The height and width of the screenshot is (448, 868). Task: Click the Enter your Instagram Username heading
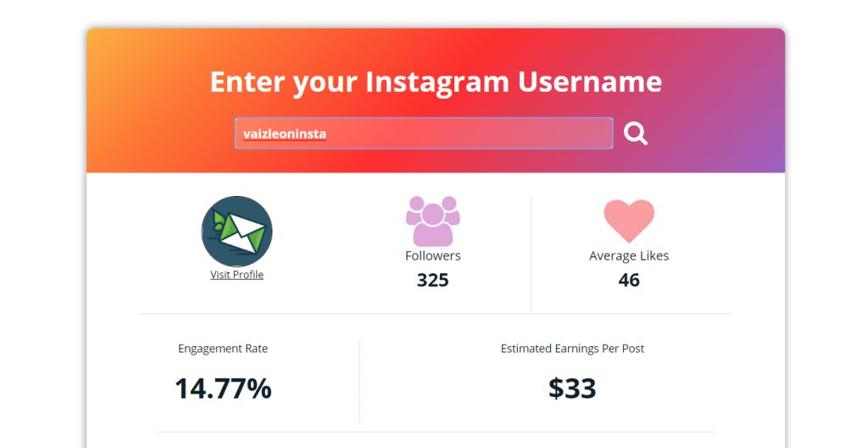click(x=437, y=82)
